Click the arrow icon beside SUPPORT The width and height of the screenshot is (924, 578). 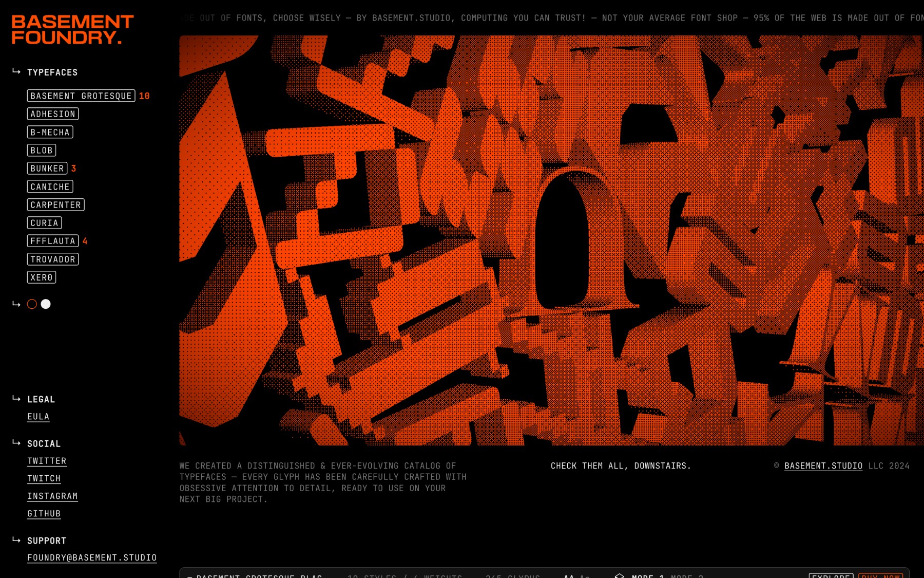[16, 540]
